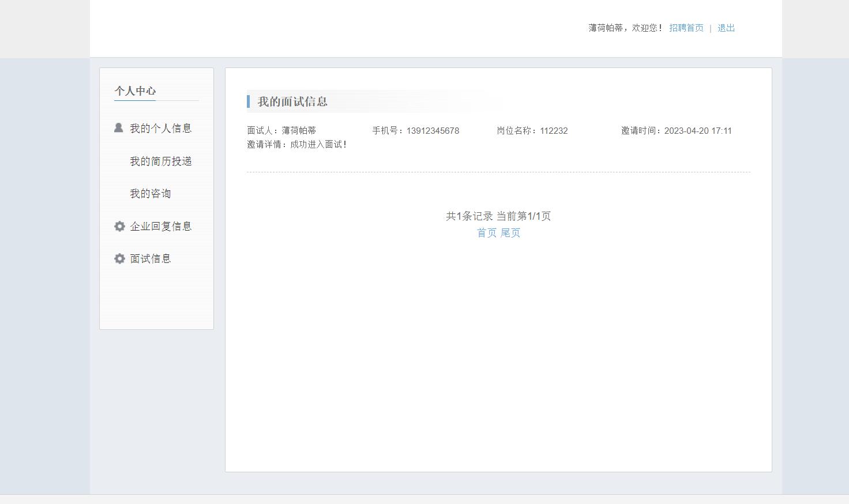The height and width of the screenshot is (504, 849).
Task: Click the 面试人：薄荷帕蒂 text
Action: coord(281,130)
